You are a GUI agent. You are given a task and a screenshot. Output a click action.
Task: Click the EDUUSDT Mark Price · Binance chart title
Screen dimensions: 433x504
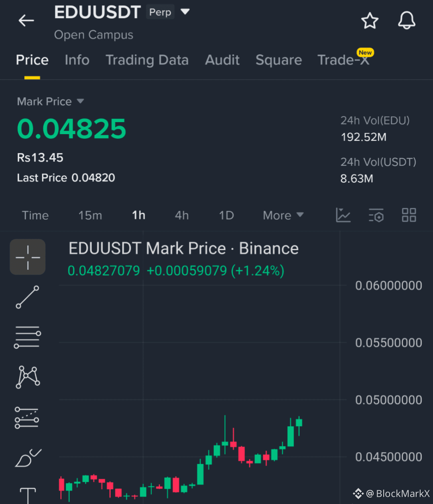click(x=183, y=249)
